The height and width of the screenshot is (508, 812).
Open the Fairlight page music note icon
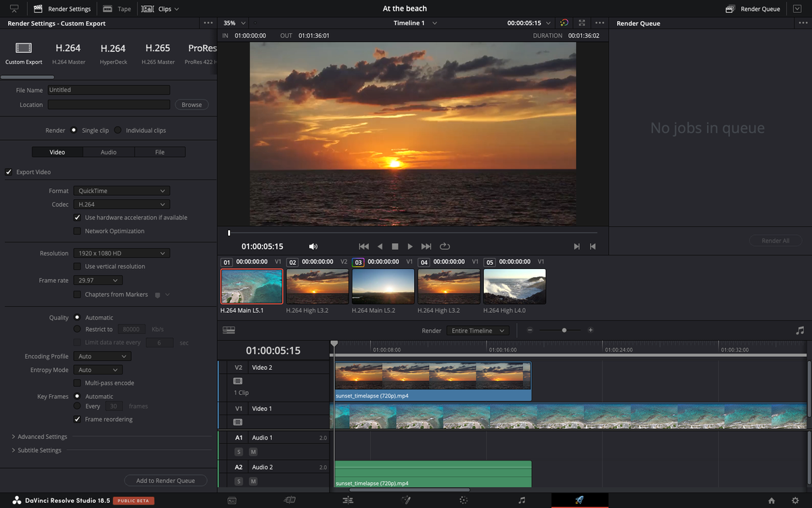pos(522,500)
